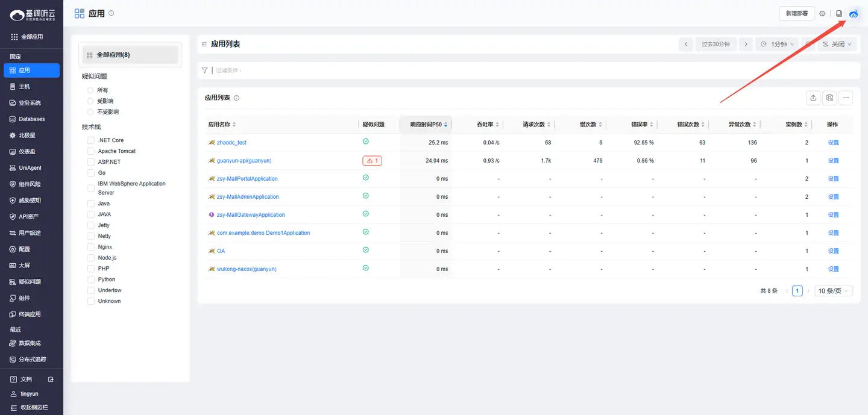
Task: Check the Nginx technology stack checkbox
Action: [91, 247]
